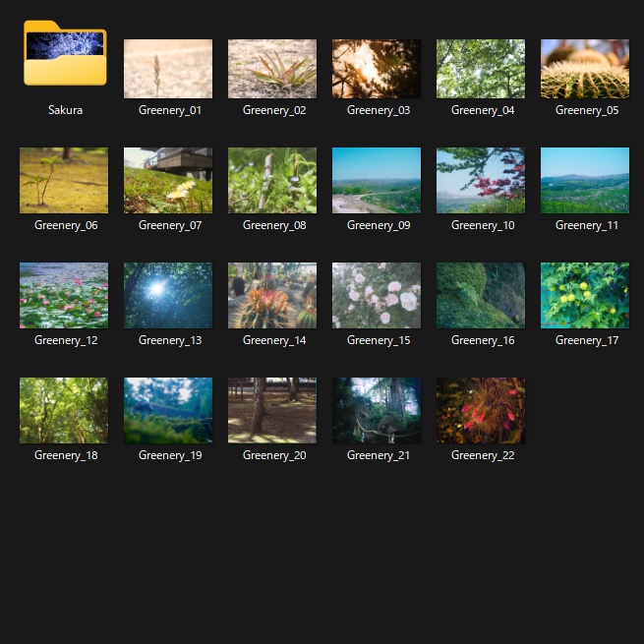644x644 pixels.
Task: Click the Greenery_21 file name
Action: [379, 455]
